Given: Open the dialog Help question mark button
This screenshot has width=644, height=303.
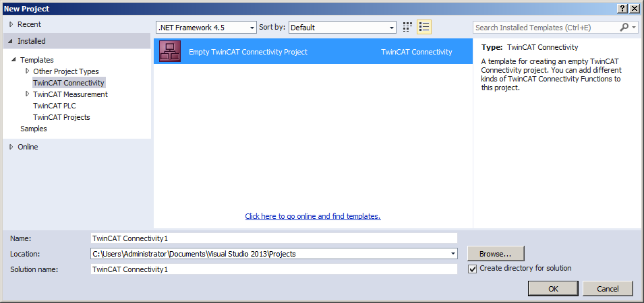Looking at the screenshot, I should coord(622,8).
